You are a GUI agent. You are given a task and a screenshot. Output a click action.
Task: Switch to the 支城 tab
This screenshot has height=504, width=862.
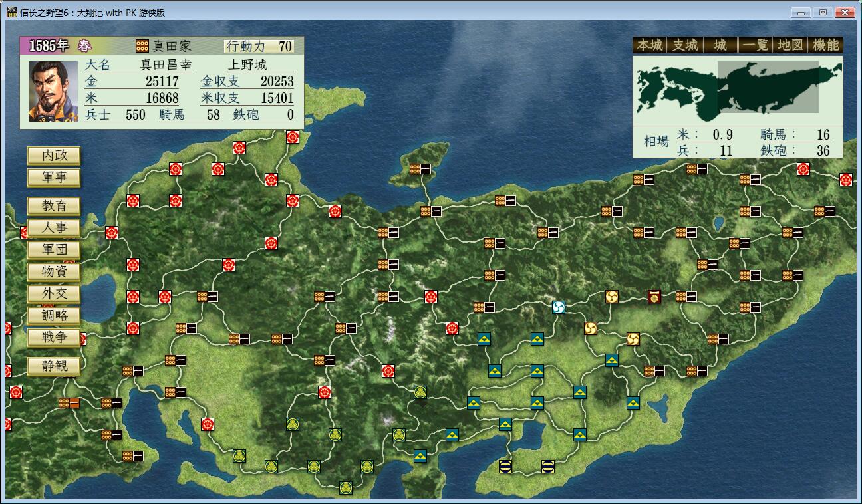(685, 45)
